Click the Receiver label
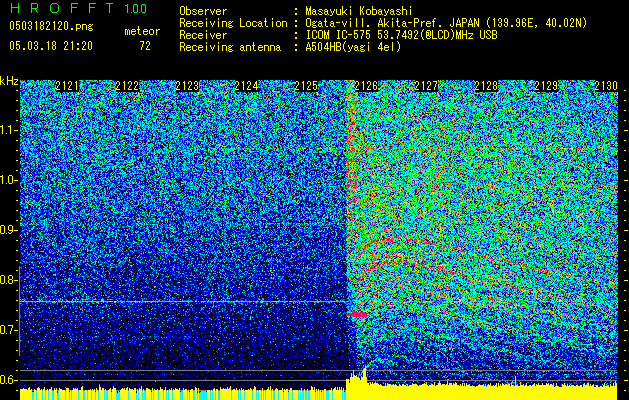Image resolution: width=629 pixels, height=400 pixels. (x=203, y=35)
